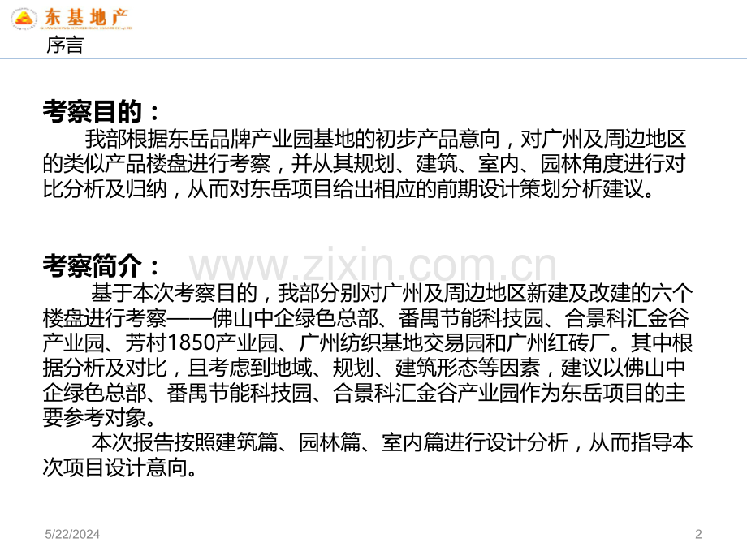The image size is (747, 560).
Task: Select the 考察目的： heading
Action: coord(102,111)
